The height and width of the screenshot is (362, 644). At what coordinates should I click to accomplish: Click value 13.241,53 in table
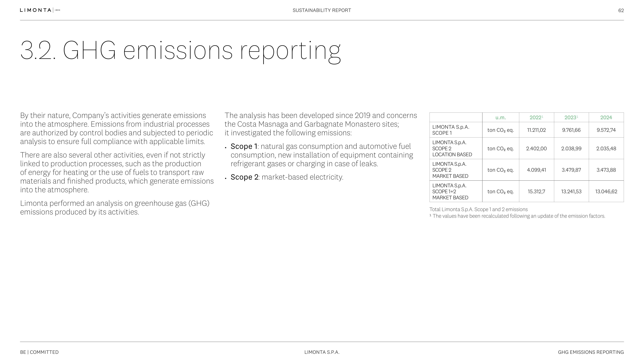click(571, 191)
